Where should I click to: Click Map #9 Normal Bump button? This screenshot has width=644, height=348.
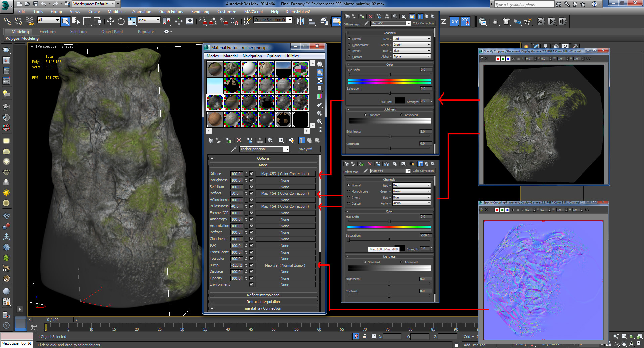[285, 265]
